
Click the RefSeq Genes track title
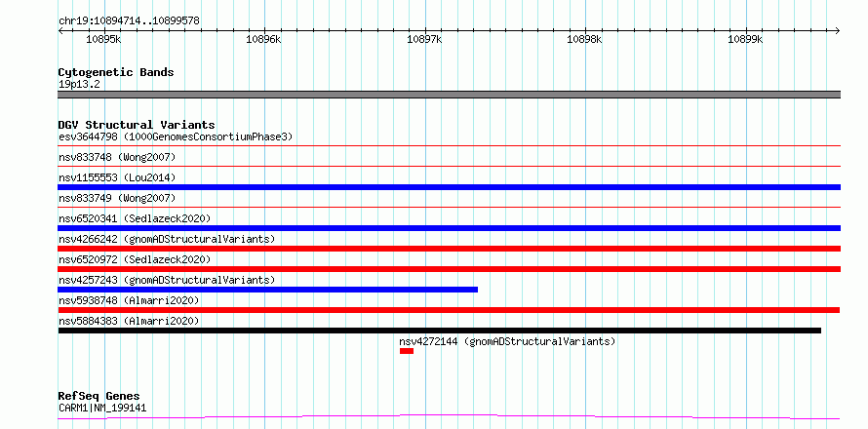click(x=99, y=397)
